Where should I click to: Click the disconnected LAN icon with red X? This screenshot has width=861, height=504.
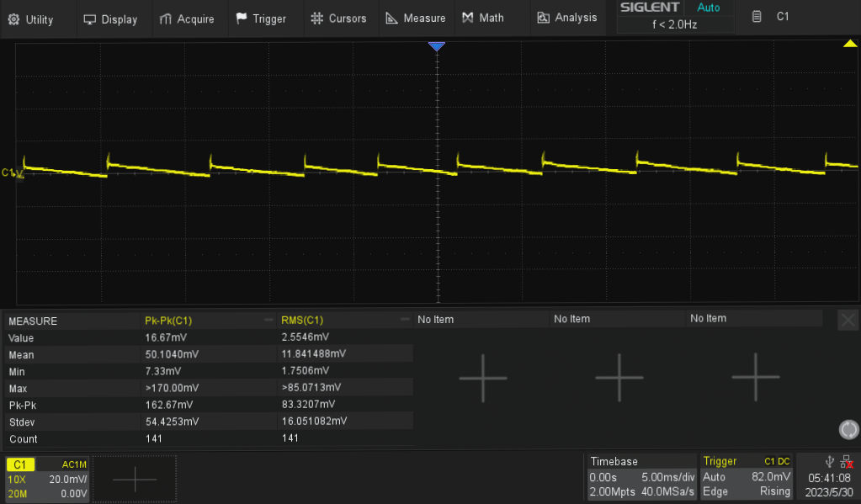coord(847,461)
